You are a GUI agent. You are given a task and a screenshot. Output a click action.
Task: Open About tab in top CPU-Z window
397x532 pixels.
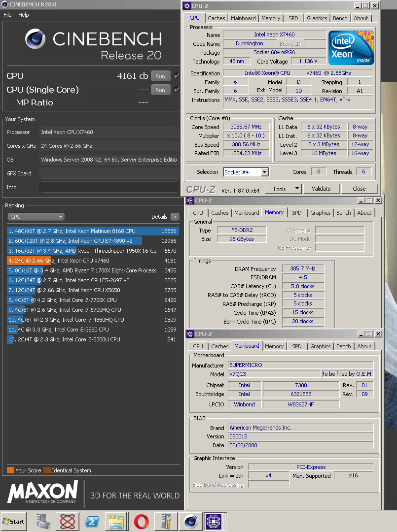coord(361,18)
